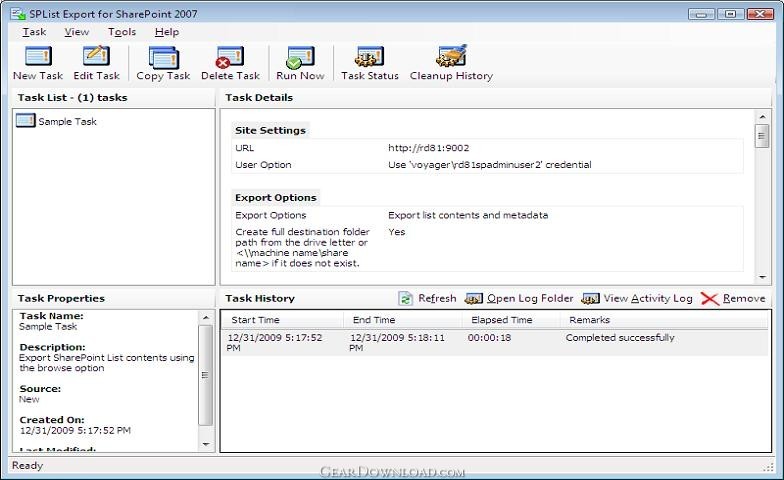Click the Yes value for destination folder

396,232
